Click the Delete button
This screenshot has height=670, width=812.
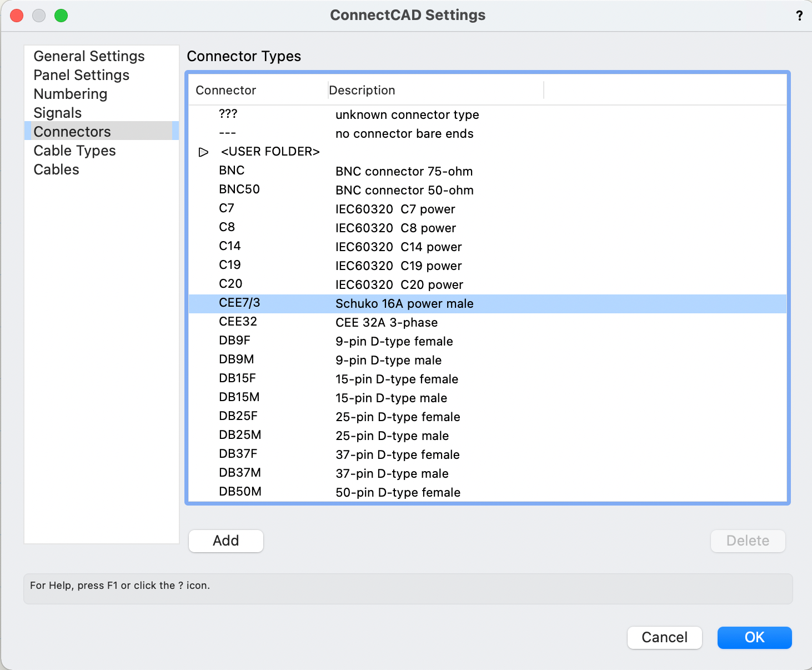(x=748, y=541)
